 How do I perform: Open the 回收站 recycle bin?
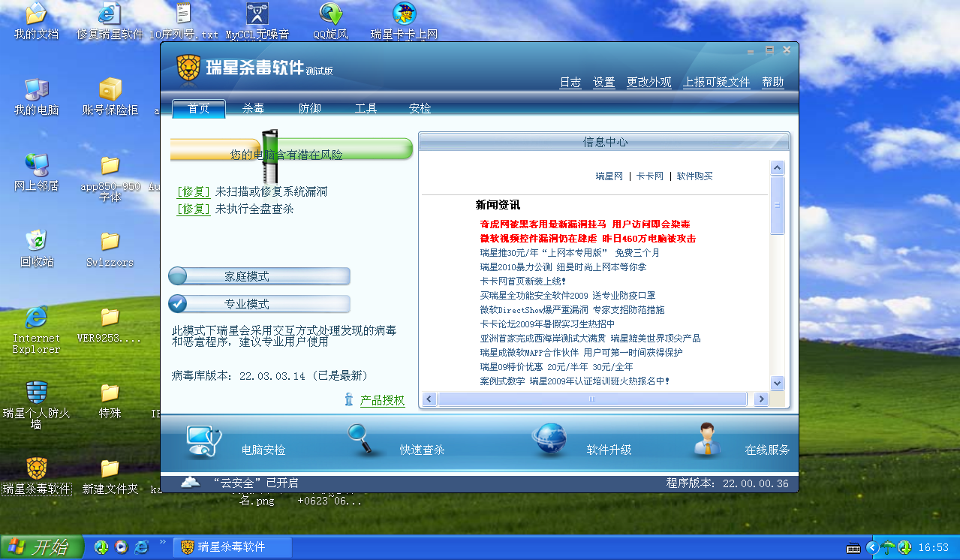coord(36,240)
